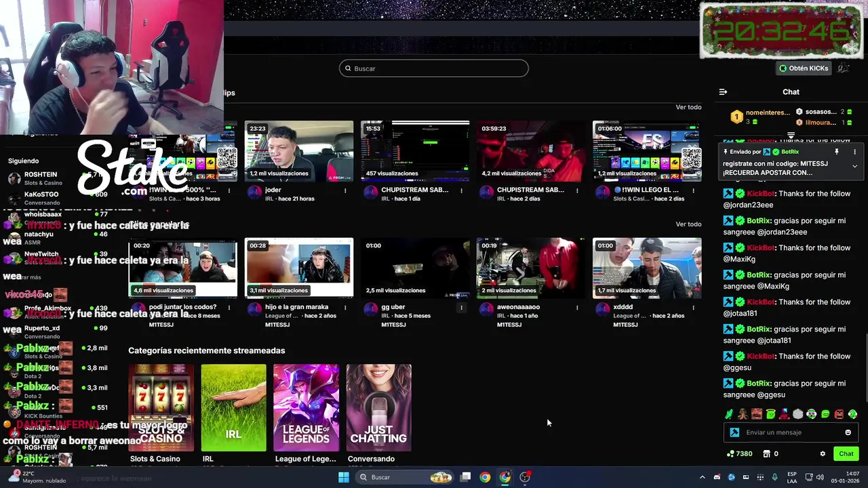The width and height of the screenshot is (868, 488).
Task: Open followed channel Ruperto_xd
Action: coord(58,332)
